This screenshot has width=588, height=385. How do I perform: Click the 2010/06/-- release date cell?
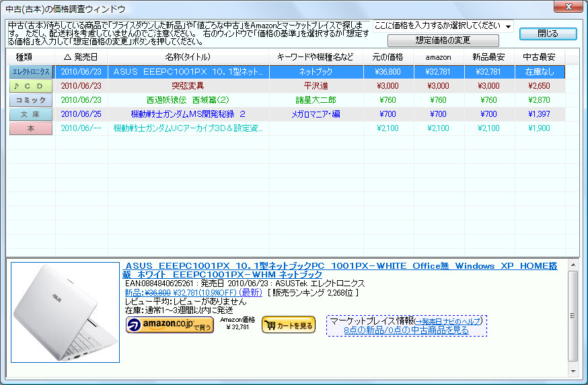pyautogui.click(x=81, y=128)
